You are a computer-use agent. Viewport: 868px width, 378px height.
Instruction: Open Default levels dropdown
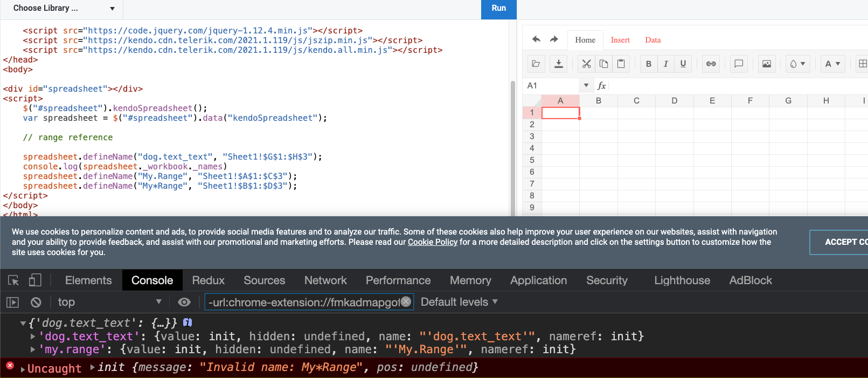coord(459,302)
